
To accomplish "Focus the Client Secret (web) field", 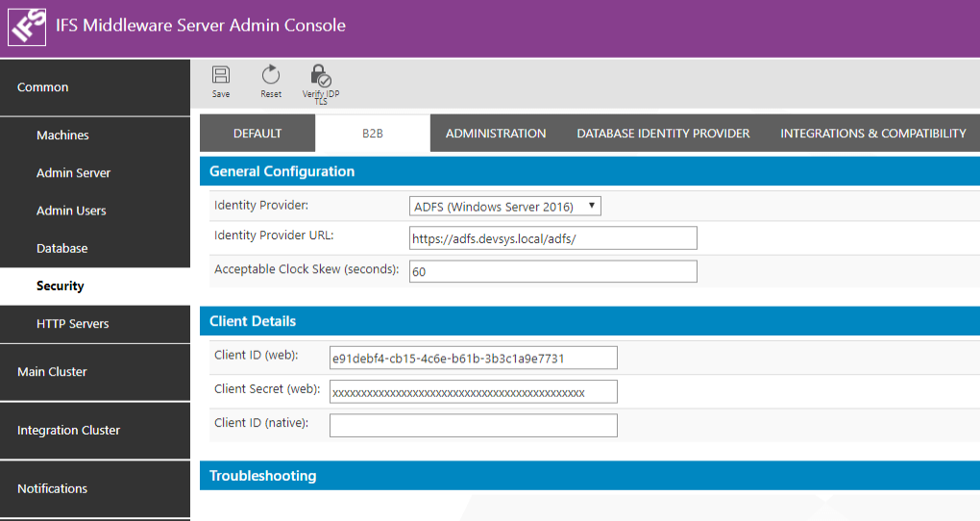I will [473, 392].
